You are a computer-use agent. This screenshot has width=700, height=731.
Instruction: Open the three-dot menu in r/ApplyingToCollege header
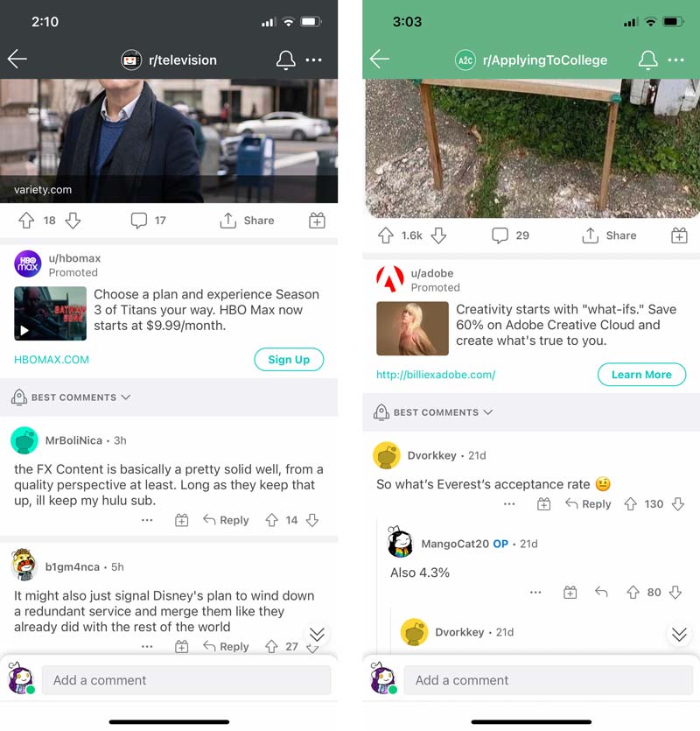click(x=675, y=60)
